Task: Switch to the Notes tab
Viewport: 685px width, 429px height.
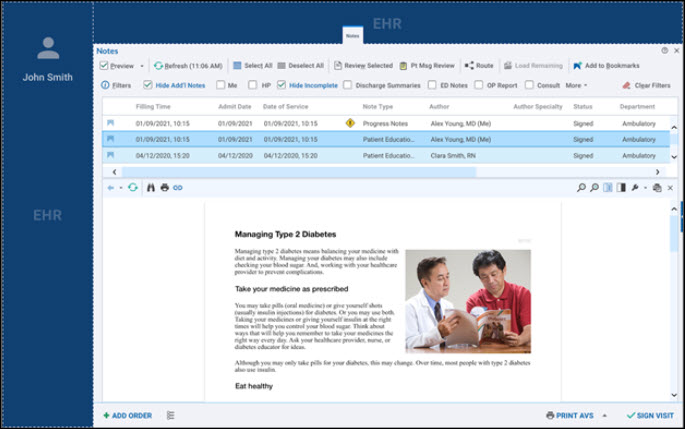Action: [353, 36]
